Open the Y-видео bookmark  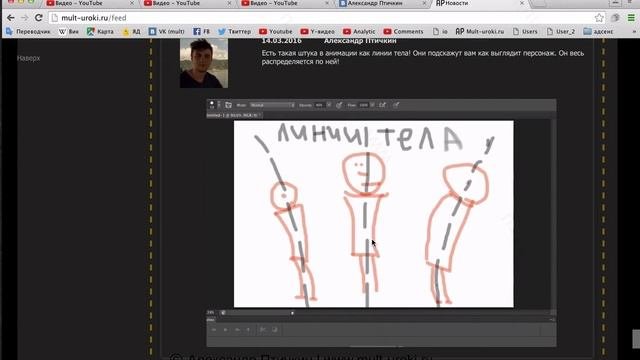318,31
